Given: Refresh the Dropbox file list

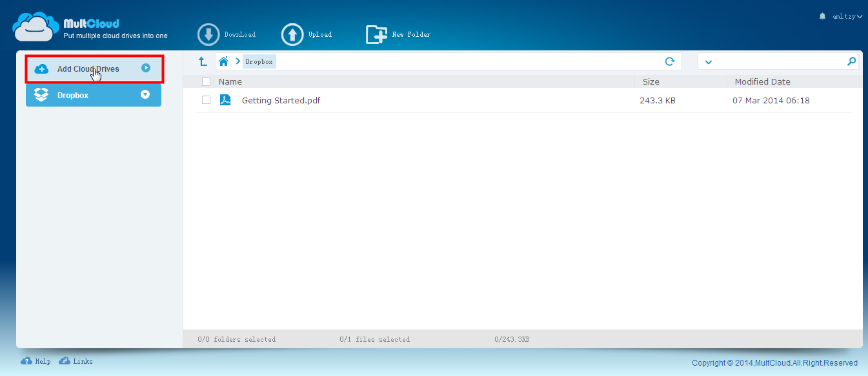Looking at the screenshot, I should click(x=670, y=61).
